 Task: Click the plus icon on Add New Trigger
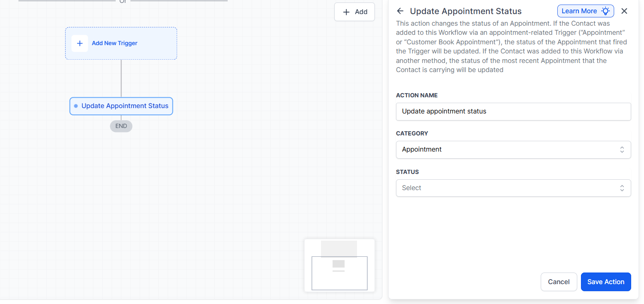(x=80, y=43)
